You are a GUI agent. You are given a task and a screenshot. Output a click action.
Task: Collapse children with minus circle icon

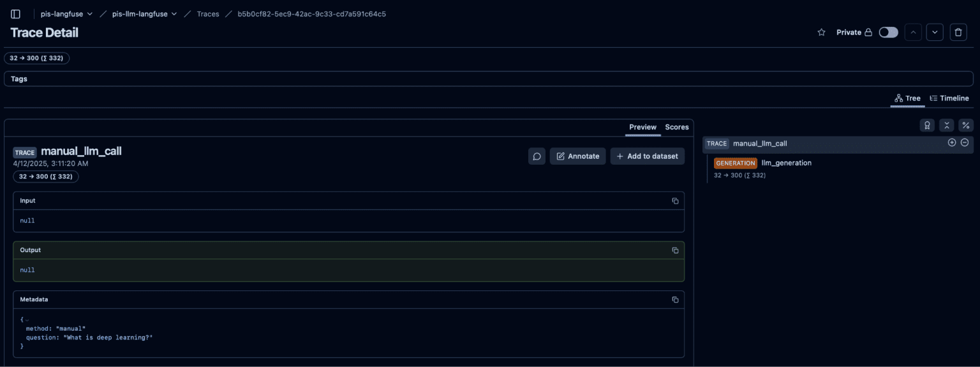click(x=965, y=143)
